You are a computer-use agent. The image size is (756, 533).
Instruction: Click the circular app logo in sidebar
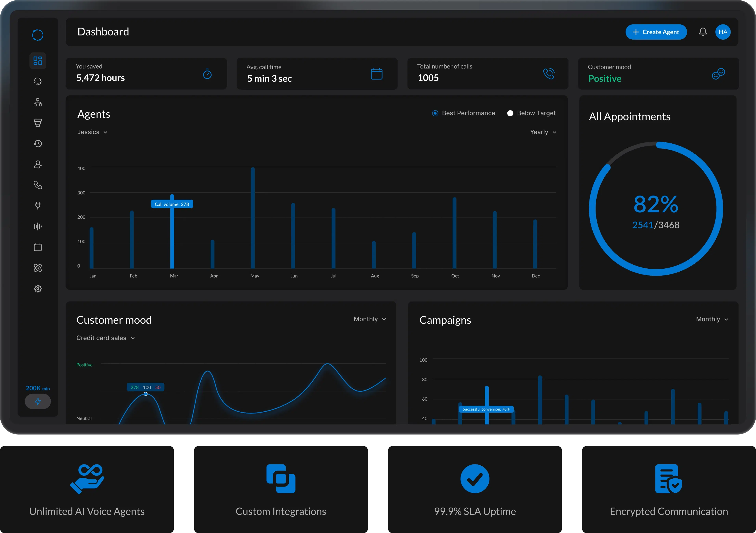(x=38, y=35)
